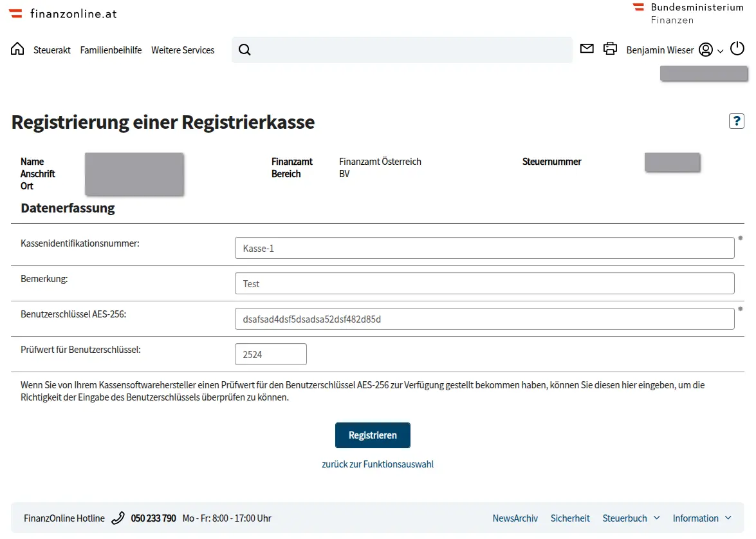Open the help question mark icon

[736, 120]
